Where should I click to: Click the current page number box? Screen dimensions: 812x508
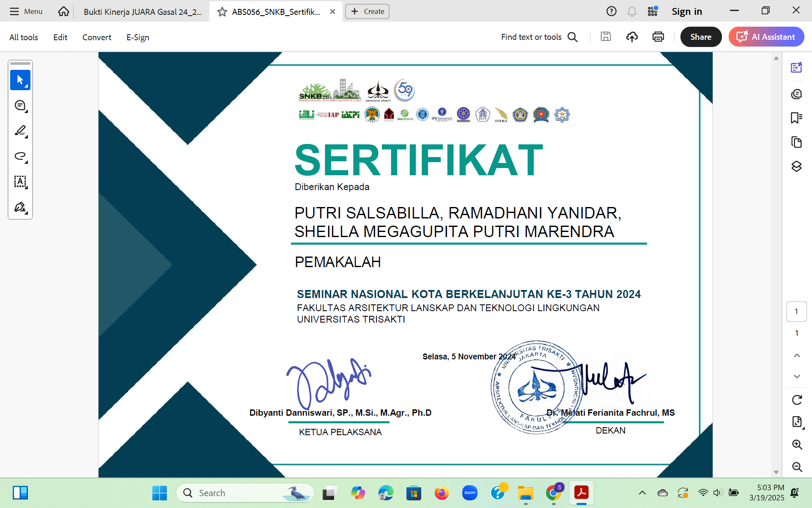pos(796,312)
